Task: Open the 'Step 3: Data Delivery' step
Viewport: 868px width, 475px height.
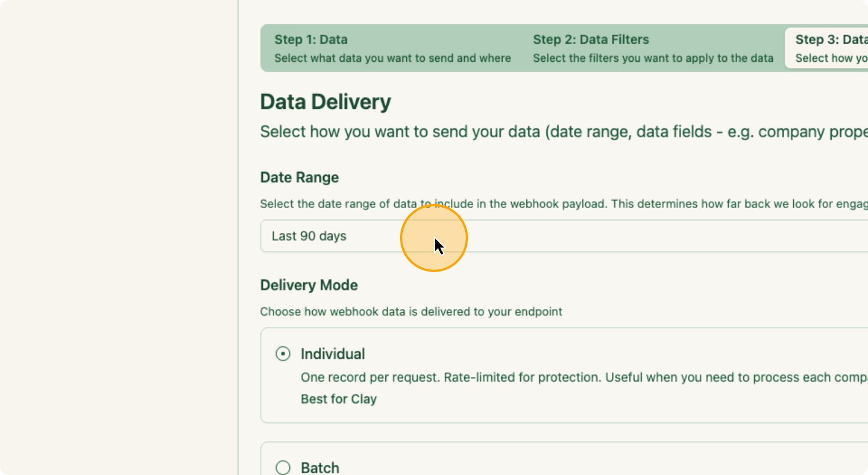Action: click(x=830, y=48)
